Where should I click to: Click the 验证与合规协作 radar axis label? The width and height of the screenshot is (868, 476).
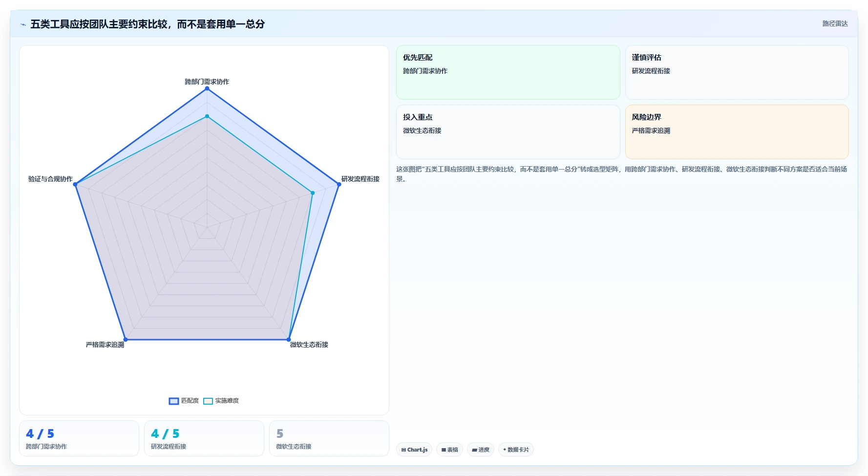tap(50, 179)
